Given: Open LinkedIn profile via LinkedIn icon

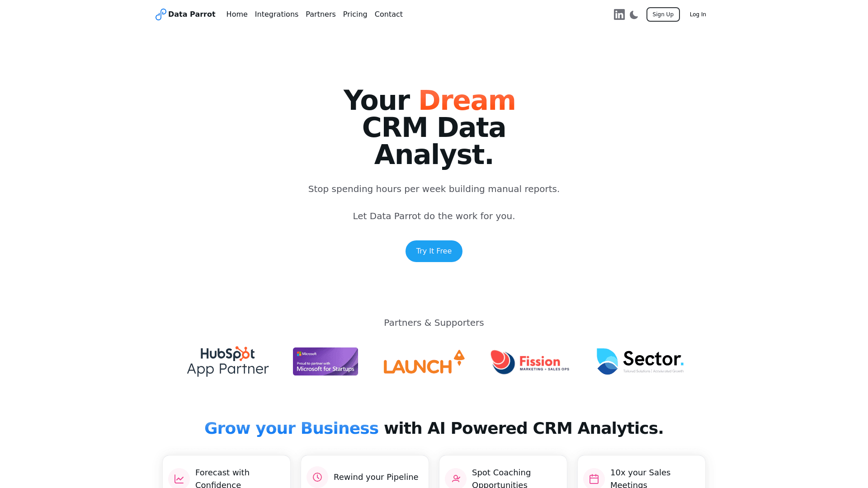Looking at the screenshot, I should [619, 14].
